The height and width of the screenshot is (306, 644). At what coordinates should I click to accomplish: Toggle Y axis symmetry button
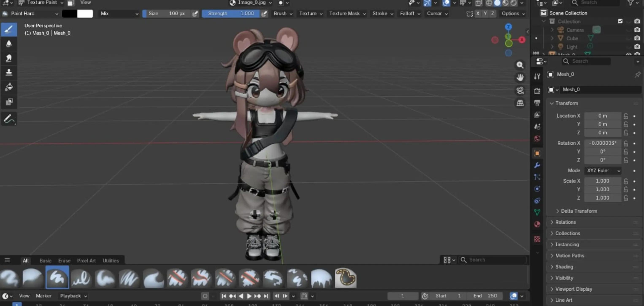point(485,13)
